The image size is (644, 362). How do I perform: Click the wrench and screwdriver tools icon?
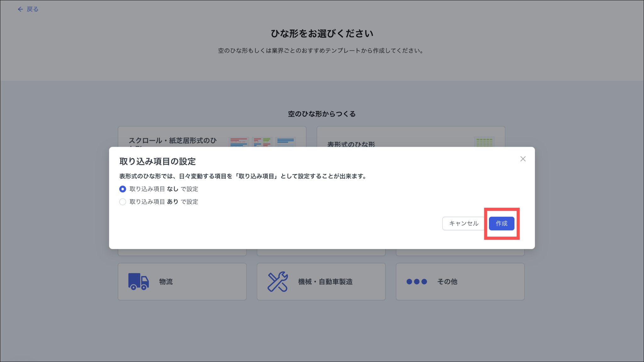[x=277, y=282]
